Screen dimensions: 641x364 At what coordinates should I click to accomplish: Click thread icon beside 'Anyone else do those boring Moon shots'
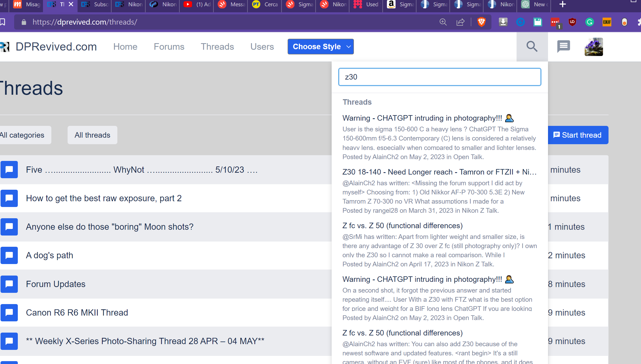9,227
